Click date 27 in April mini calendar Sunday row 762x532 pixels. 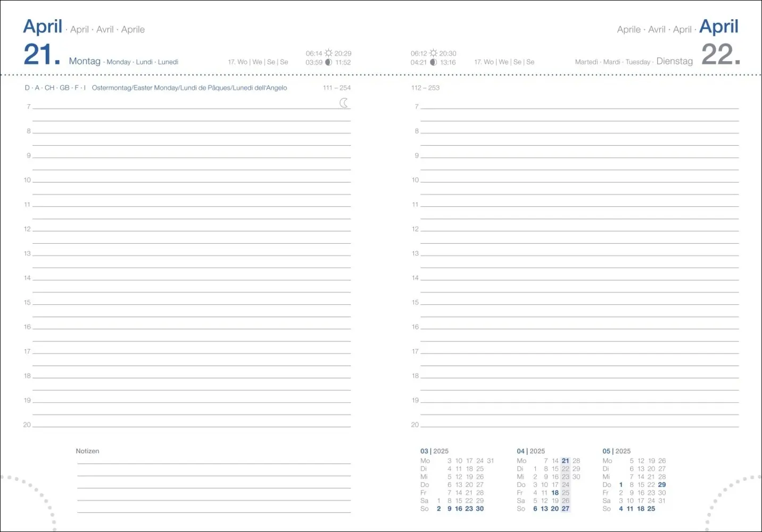(x=565, y=509)
